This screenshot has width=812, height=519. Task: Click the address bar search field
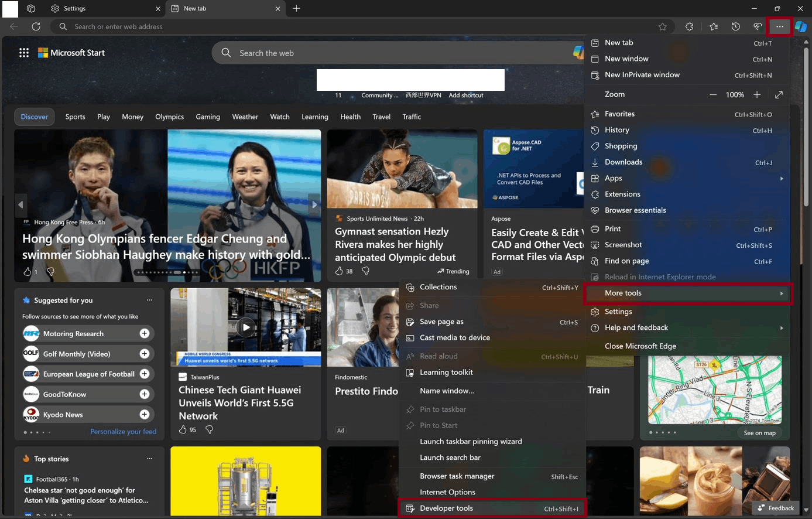tap(234, 26)
